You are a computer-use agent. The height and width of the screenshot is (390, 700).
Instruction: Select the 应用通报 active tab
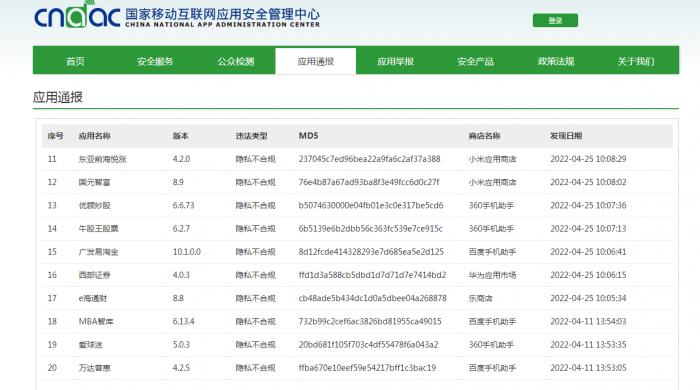click(316, 61)
